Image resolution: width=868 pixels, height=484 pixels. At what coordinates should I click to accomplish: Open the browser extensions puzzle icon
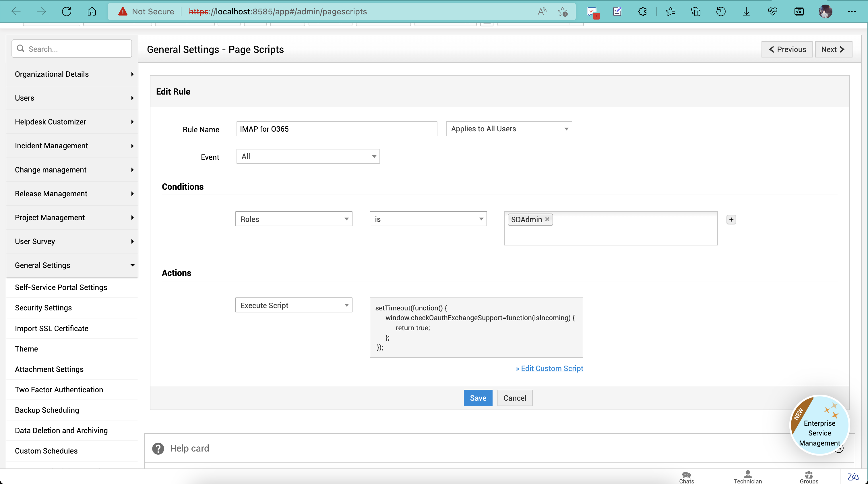(x=642, y=11)
